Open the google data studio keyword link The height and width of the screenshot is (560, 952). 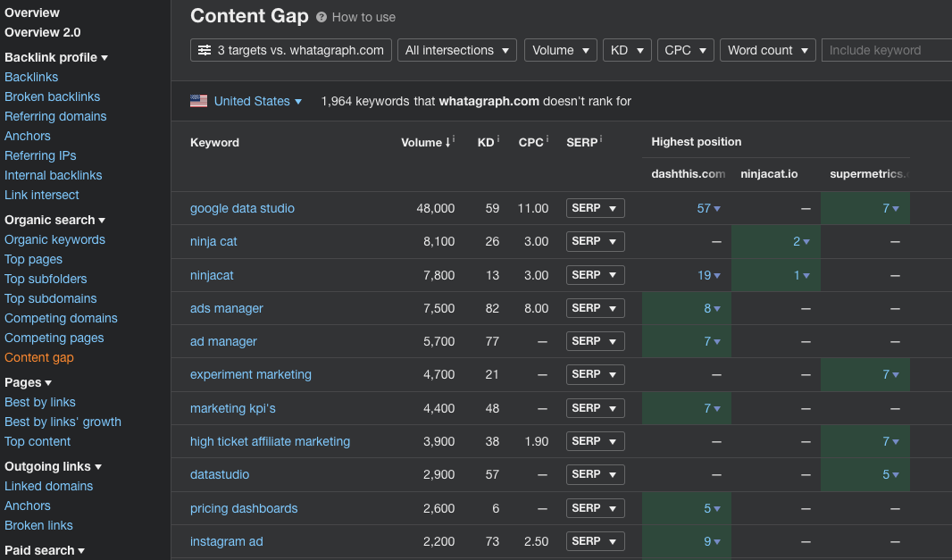[x=242, y=208]
